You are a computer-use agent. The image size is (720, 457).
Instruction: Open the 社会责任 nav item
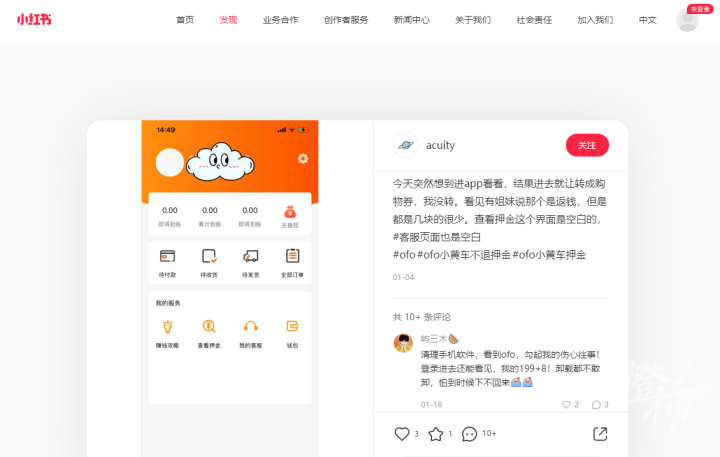coord(534,20)
